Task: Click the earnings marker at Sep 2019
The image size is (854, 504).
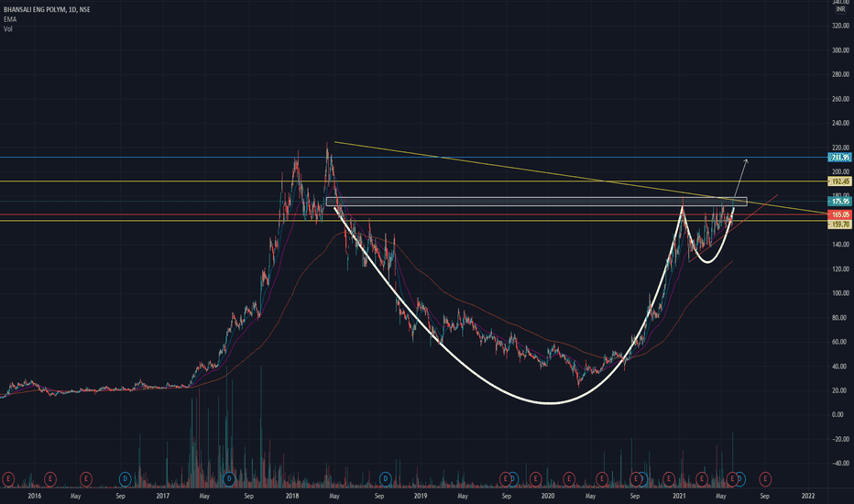Action: click(x=506, y=479)
